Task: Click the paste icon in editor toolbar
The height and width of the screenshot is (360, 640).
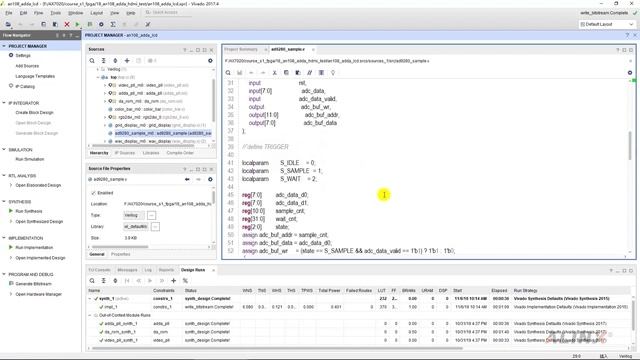Action: pos(298,73)
